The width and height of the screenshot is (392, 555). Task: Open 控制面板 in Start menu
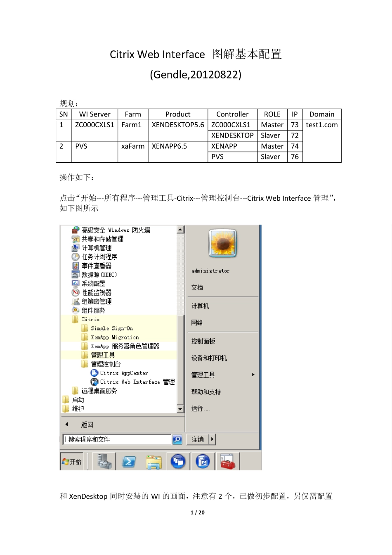(203, 341)
